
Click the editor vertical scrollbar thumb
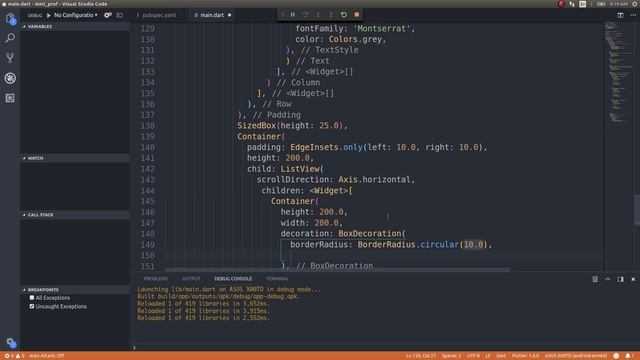coord(637,210)
